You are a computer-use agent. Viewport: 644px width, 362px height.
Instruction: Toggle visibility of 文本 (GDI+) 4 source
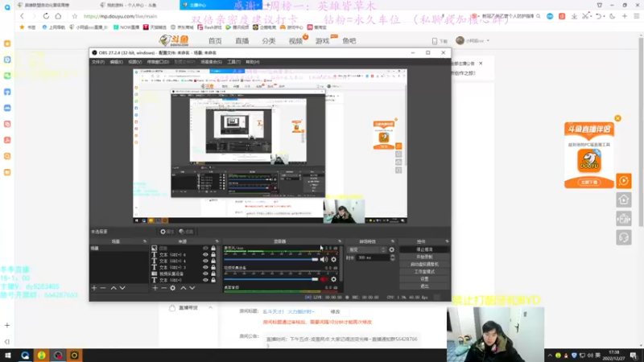pyautogui.click(x=205, y=261)
